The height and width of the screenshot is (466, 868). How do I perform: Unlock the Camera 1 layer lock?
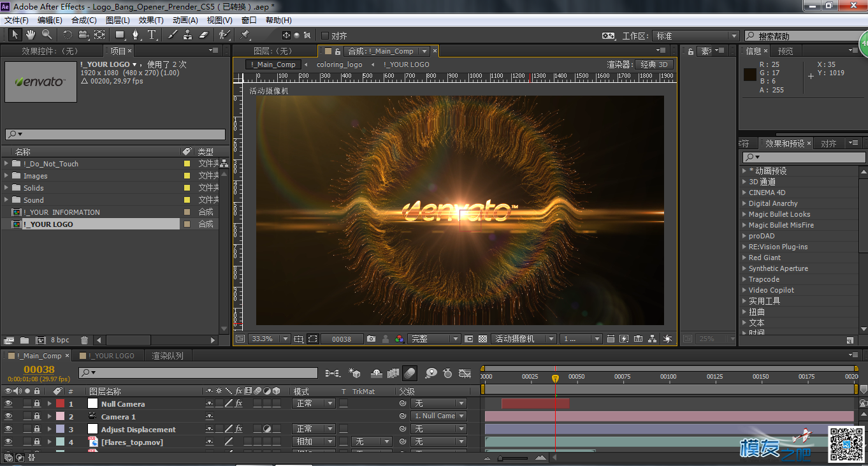coord(37,416)
